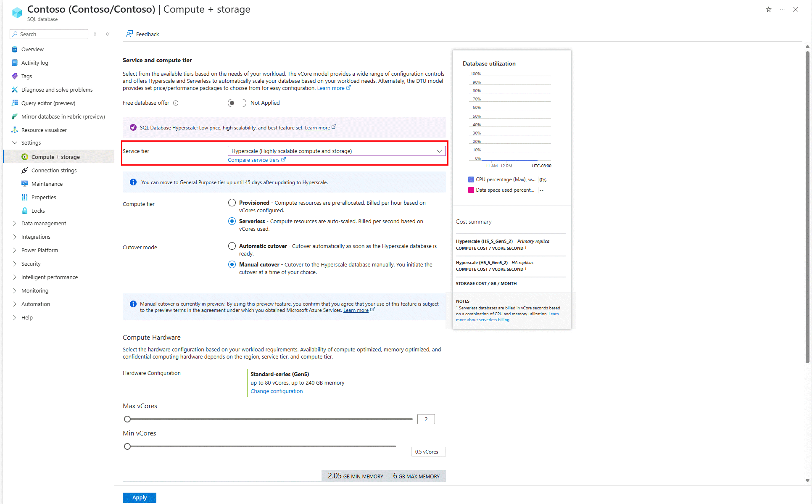This screenshot has height=504, width=812.
Task: Click the Change configuration link
Action: pyautogui.click(x=277, y=391)
